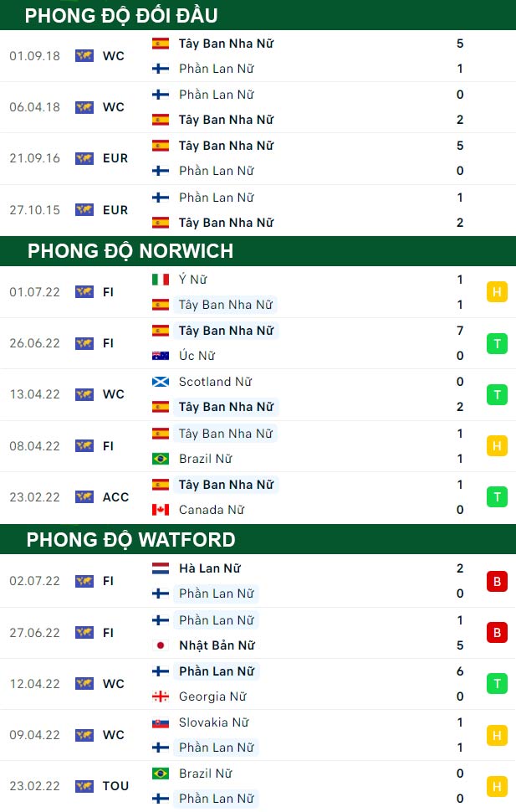Click the TOU competition label for 23.02.22
The image size is (516, 812).
point(115,786)
